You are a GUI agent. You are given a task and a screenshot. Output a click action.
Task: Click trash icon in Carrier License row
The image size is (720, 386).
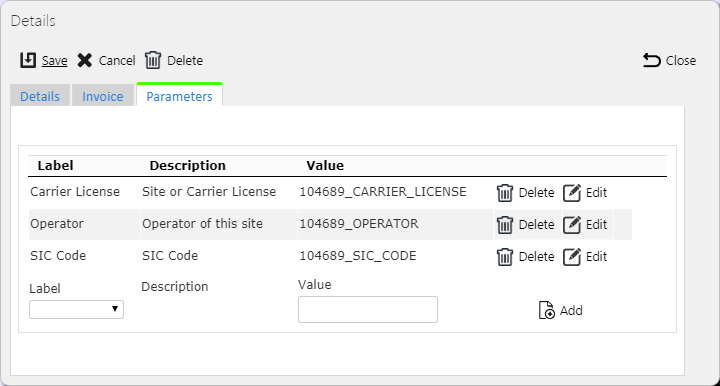(505, 192)
